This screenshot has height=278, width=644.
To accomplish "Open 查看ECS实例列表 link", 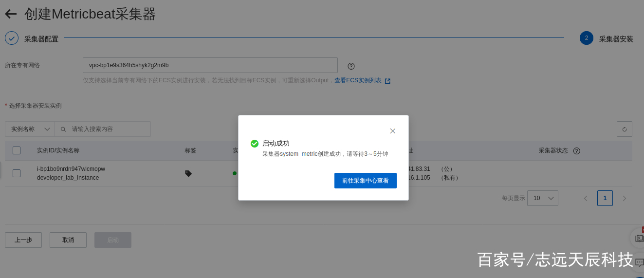I will pos(358,80).
